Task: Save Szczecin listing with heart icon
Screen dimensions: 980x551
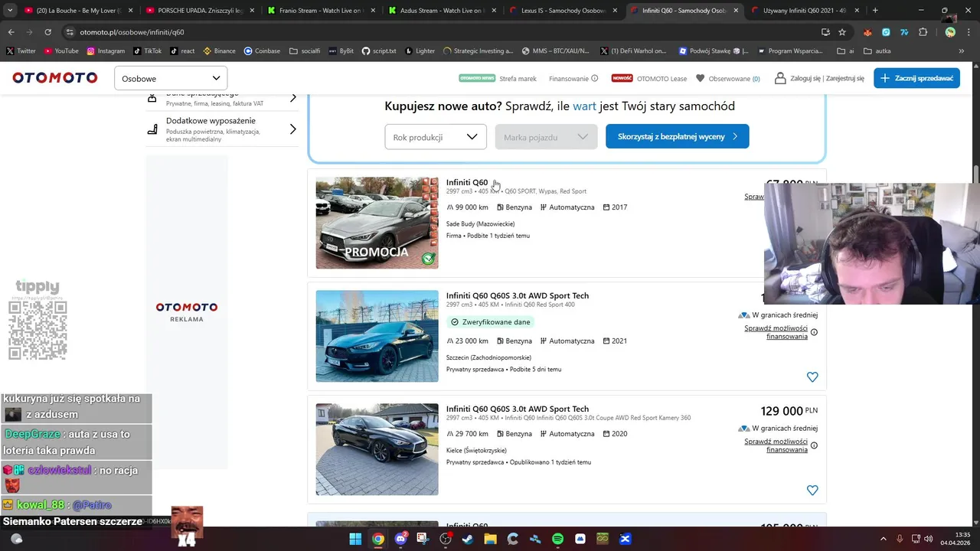Action: pyautogui.click(x=812, y=377)
